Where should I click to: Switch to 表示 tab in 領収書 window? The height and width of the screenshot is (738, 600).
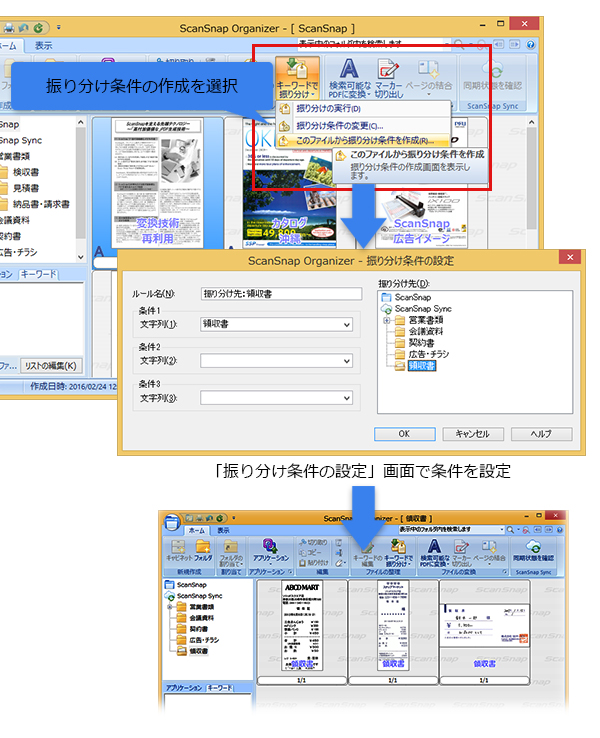(223, 530)
